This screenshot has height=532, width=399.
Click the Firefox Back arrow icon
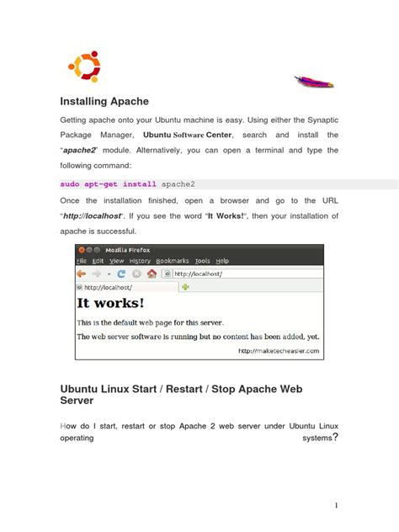click(81, 274)
